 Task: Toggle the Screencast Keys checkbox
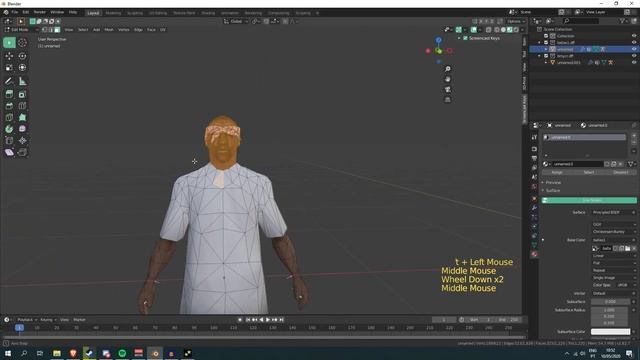click(465, 38)
